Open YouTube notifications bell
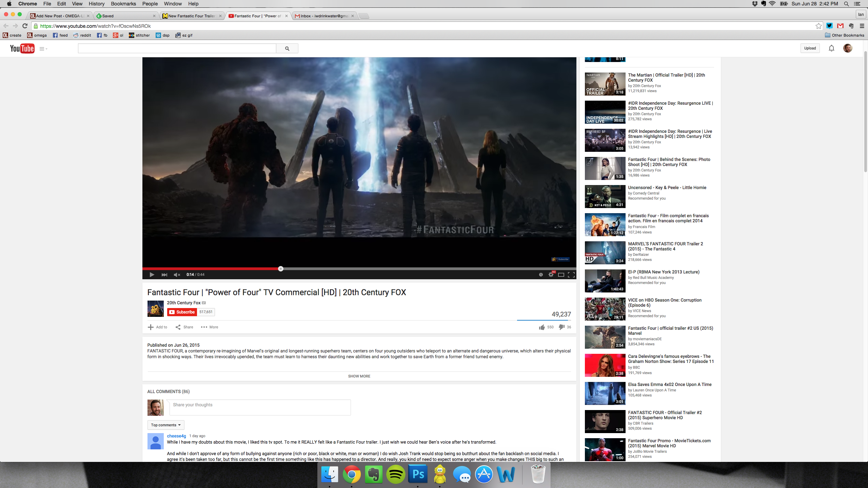868x488 pixels. 831,48
